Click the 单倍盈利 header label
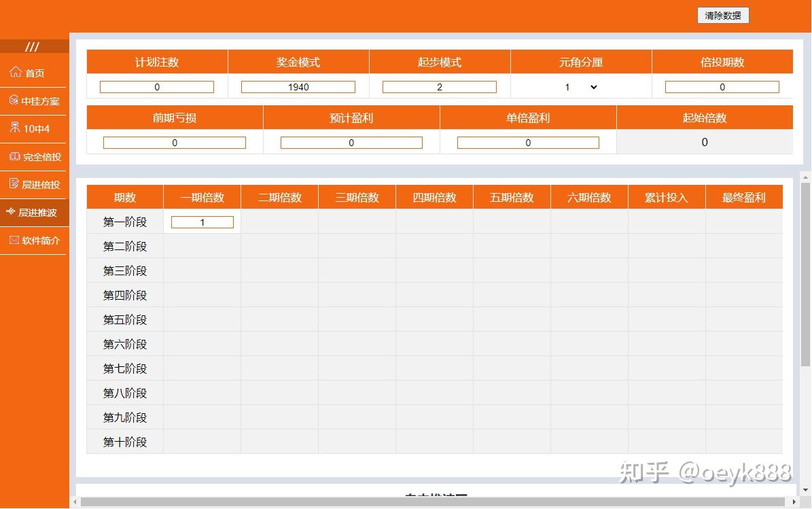The width and height of the screenshot is (812, 509). [x=528, y=118]
